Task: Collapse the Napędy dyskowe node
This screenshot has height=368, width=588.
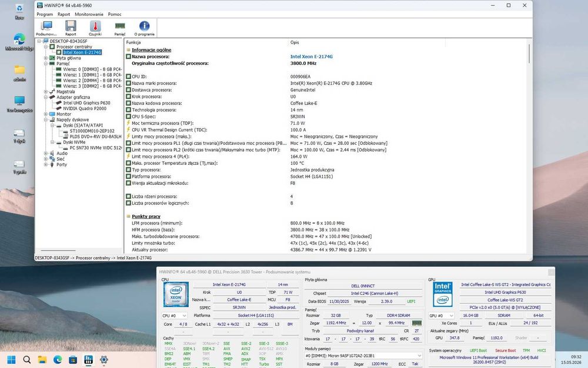Action: coord(46,120)
